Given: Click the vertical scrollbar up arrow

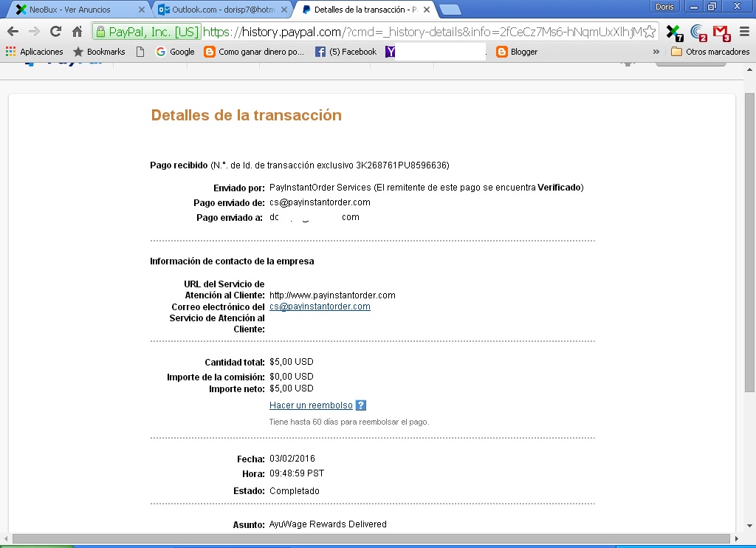Looking at the screenshot, I should pyautogui.click(x=749, y=70).
